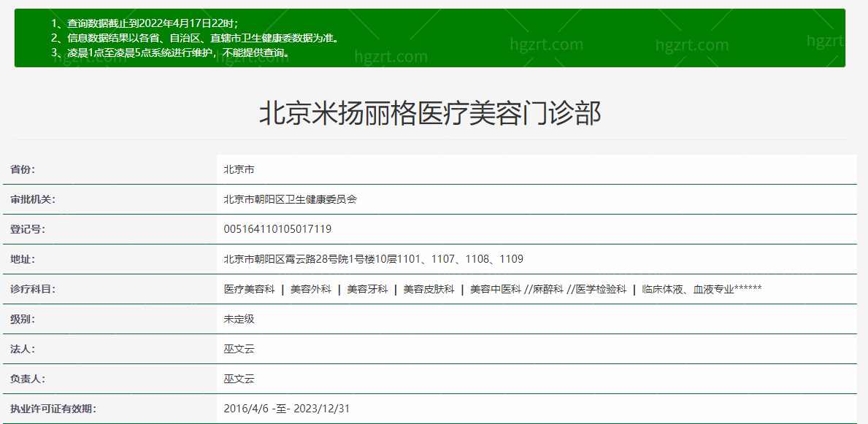Click the name 巫文云 in 负责人 row
The height and width of the screenshot is (424, 868).
[239, 379]
